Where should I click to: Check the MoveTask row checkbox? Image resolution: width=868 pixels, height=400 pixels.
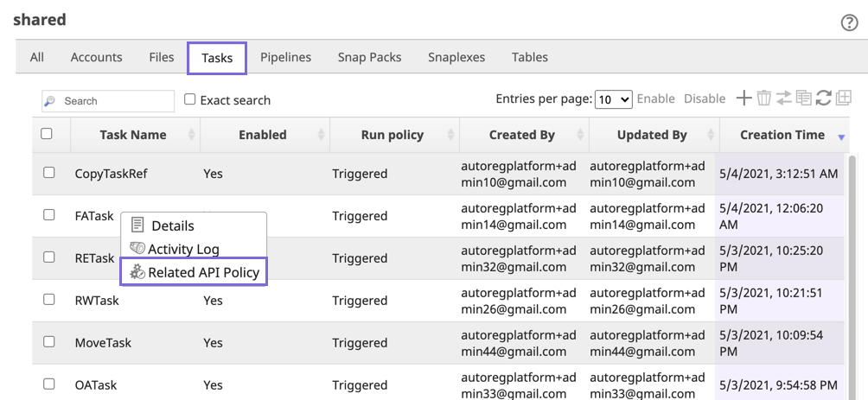click(x=48, y=341)
